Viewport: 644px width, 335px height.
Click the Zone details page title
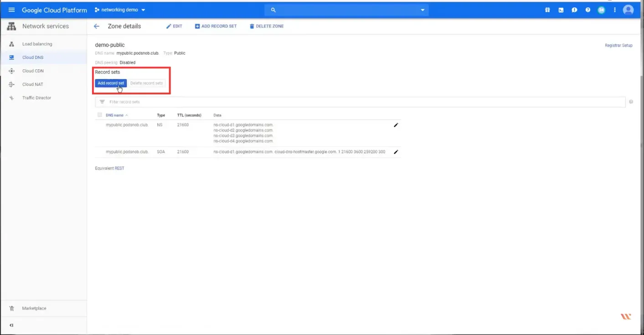[124, 26]
